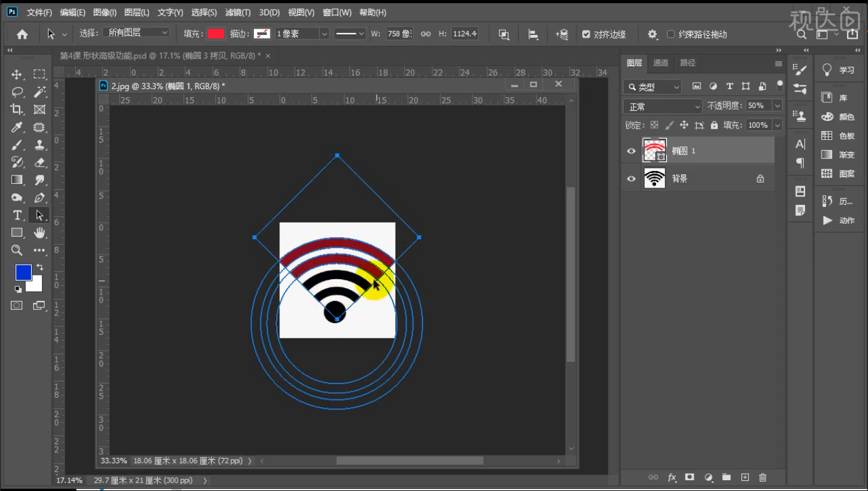868x491 pixels.
Task: Open the gear path options dropdown
Action: click(652, 34)
